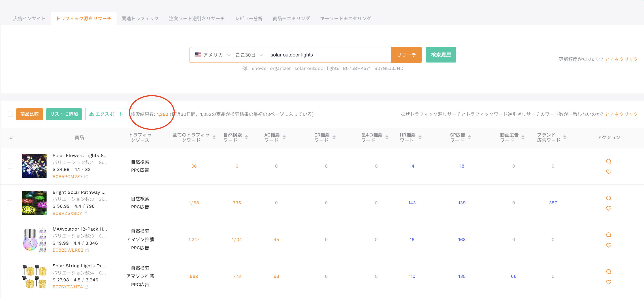Sort by ブランド広告ワード column

coord(565,137)
